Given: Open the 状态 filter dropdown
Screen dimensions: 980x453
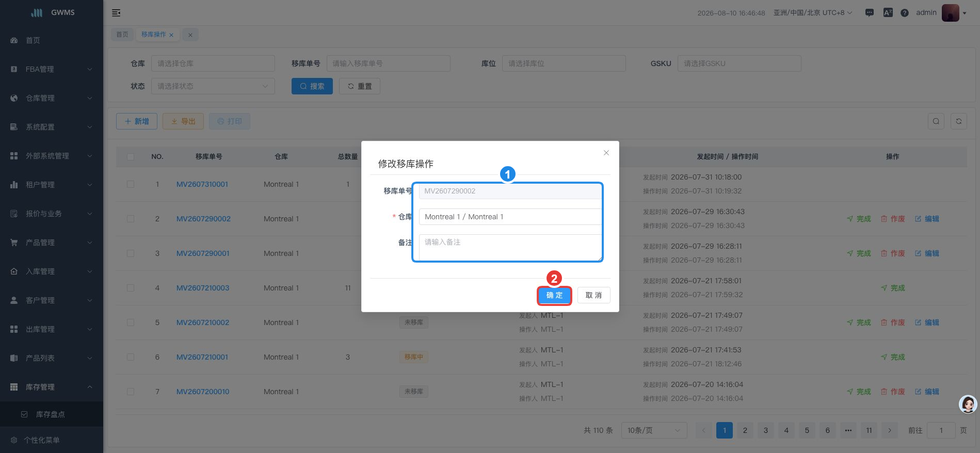Looking at the screenshot, I should click(x=213, y=86).
